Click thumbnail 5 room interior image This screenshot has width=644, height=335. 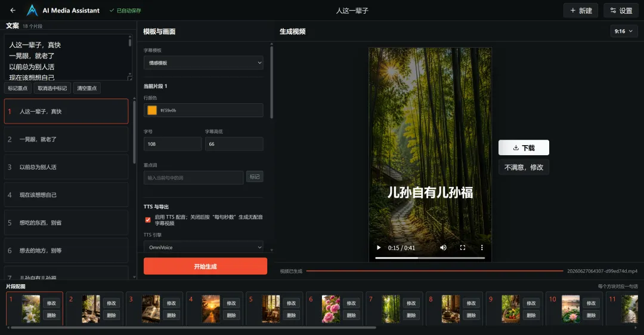[271, 309]
